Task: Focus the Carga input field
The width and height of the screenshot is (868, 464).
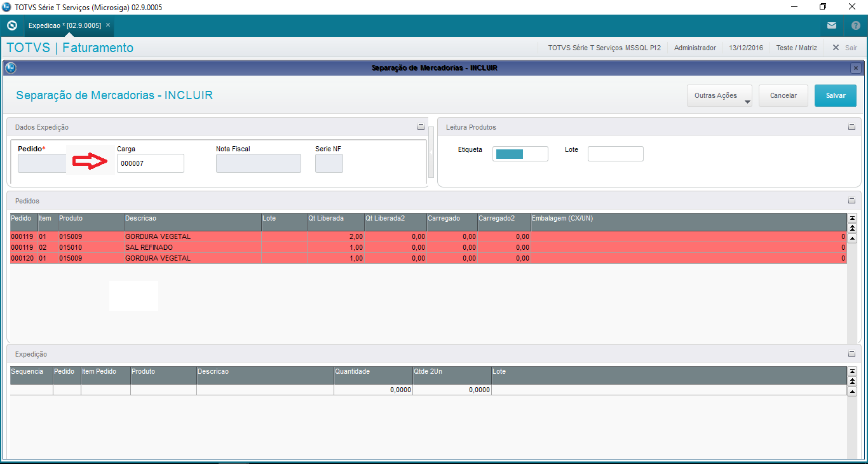Action: 150,163
